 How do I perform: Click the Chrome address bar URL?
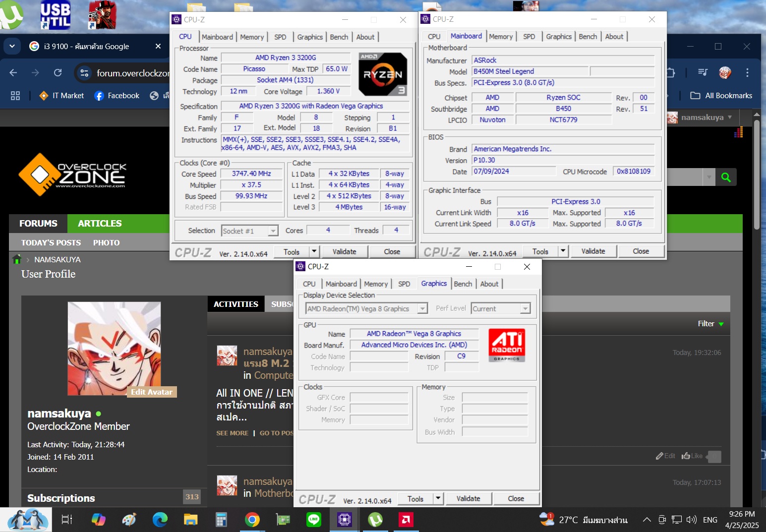tap(132, 73)
